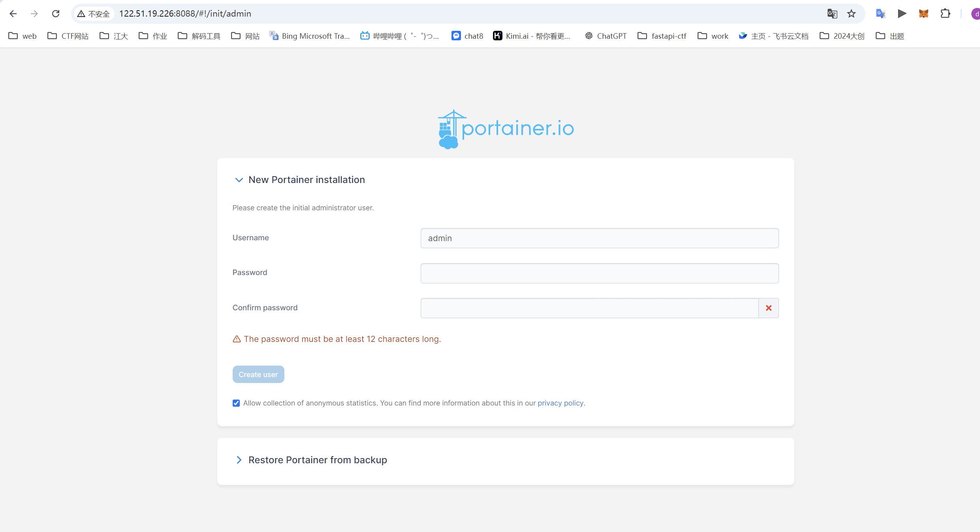Open the CTF网站 bookmark folder

(68, 36)
